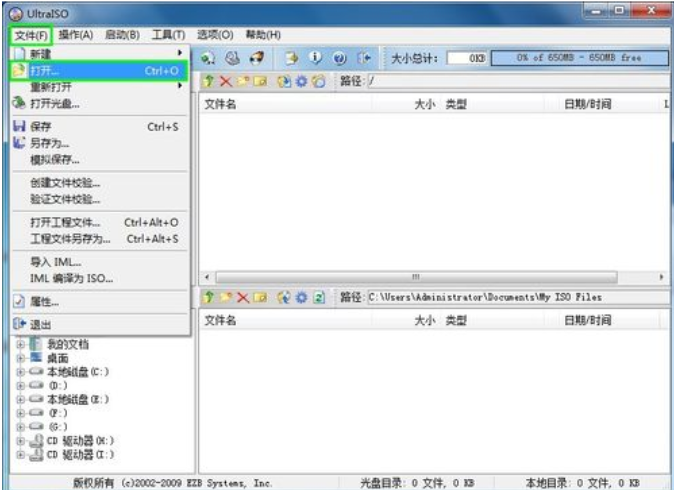Open the 帮助(H) menu
Image resolution: width=674 pixels, height=490 pixels.
[263, 35]
